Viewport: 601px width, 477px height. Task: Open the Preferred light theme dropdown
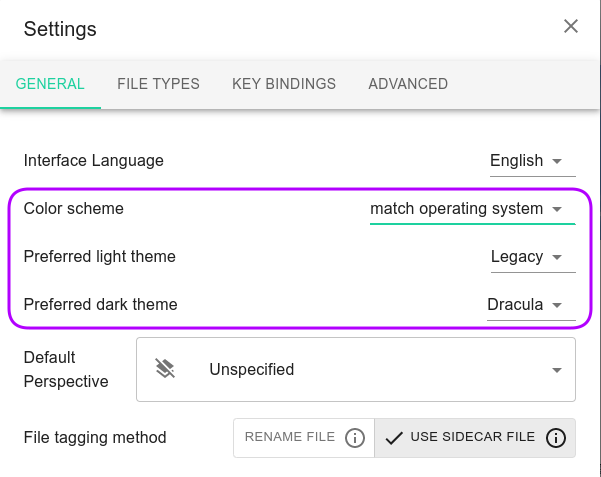click(533, 257)
